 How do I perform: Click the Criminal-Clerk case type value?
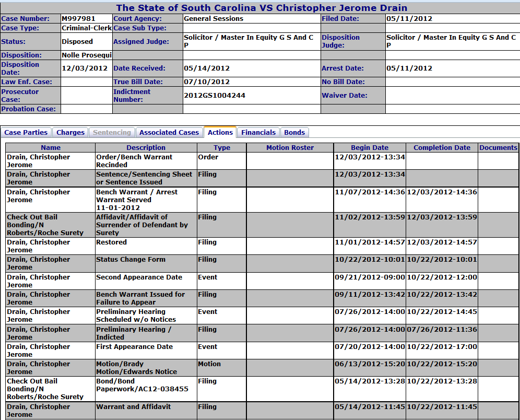click(87, 28)
